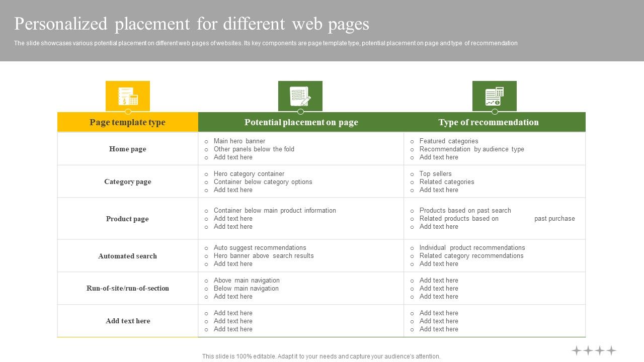This screenshot has height=362, width=644.
Task: Select the 'Automated search' row label
Action: pyautogui.click(x=128, y=256)
